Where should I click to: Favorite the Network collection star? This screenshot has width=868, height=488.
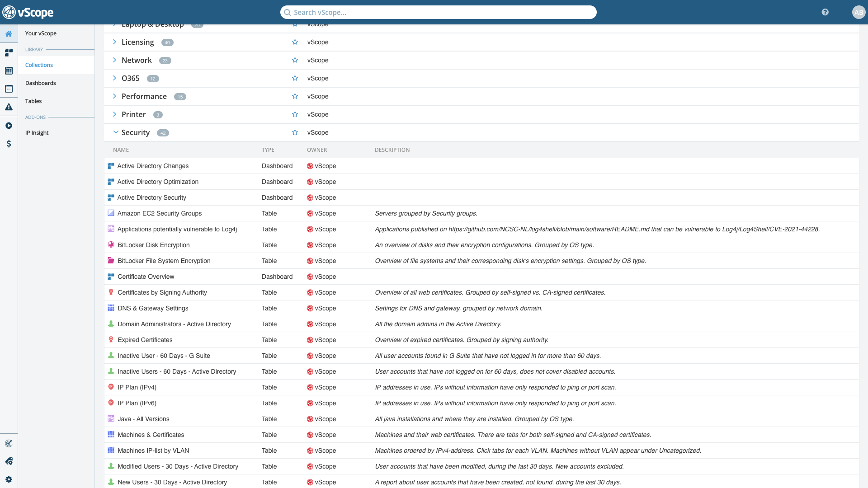(x=295, y=60)
